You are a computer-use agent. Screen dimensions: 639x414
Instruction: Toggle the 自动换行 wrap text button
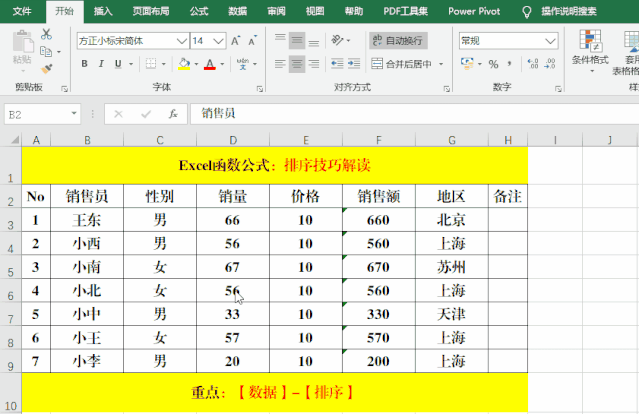coord(398,41)
